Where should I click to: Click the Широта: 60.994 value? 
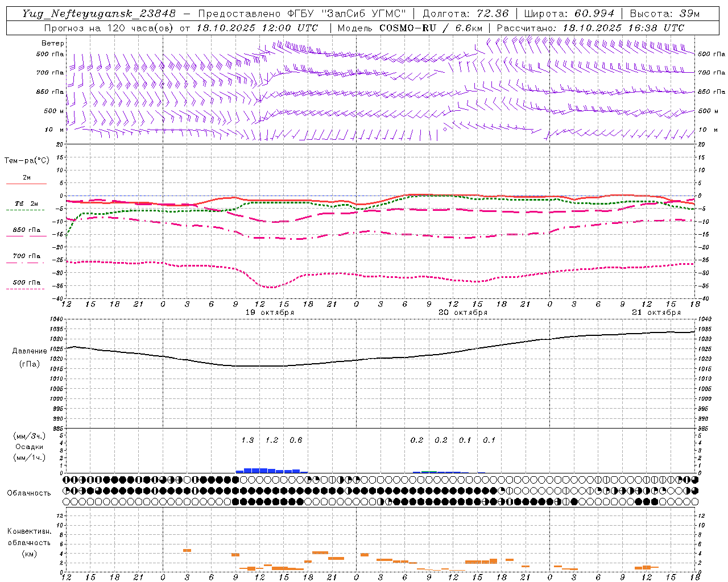(569, 14)
